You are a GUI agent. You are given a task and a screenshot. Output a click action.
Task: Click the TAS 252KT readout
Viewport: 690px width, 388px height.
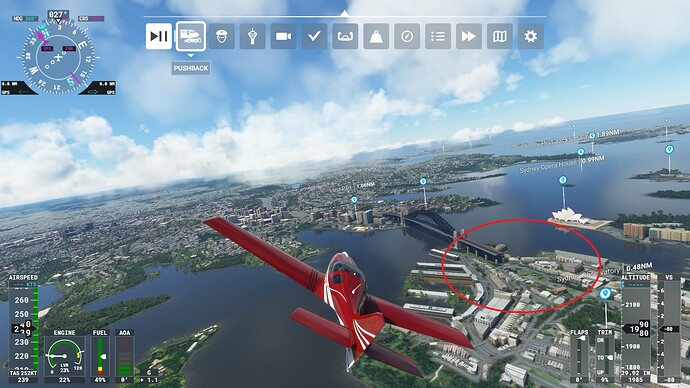tap(23, 373)
